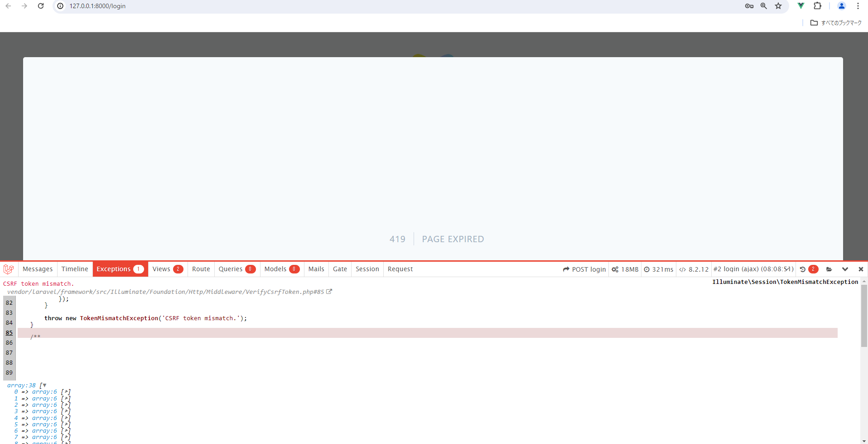The width and height of the screenshot is (868, 444).
Task: Open the all bookmarks folder
Action: click(x=836, y=23)
